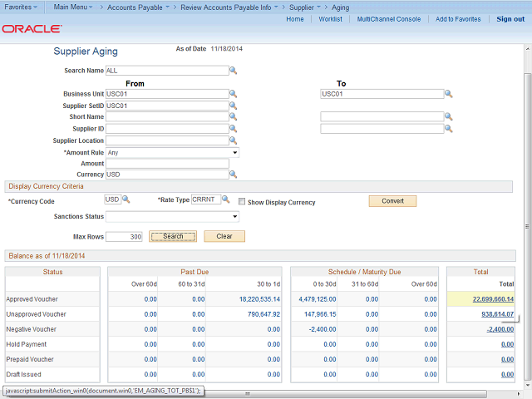Open lookup for To Short Name
532x399 pixels.
(448, 117)
